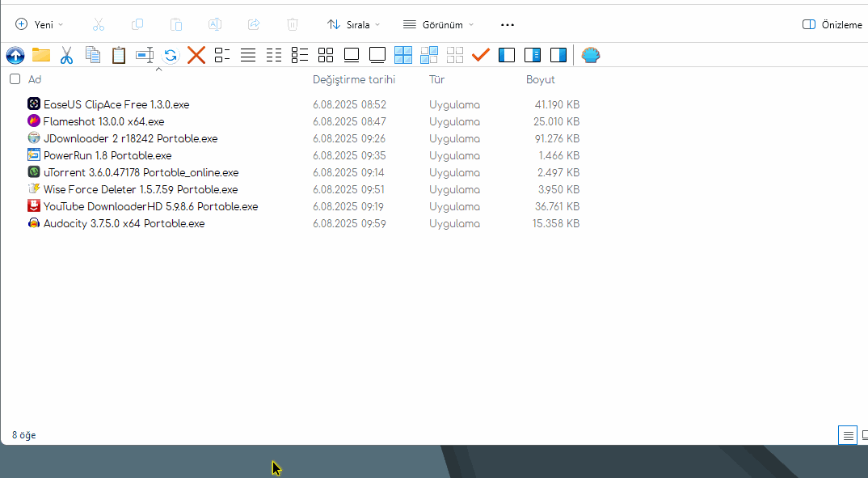Click the Audacity headphones file icon

[34, 222]
